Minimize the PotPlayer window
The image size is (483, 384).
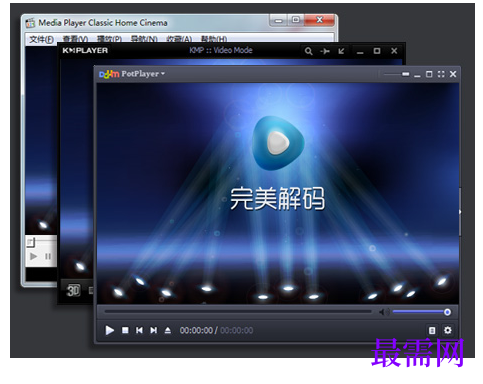(417, 75)
